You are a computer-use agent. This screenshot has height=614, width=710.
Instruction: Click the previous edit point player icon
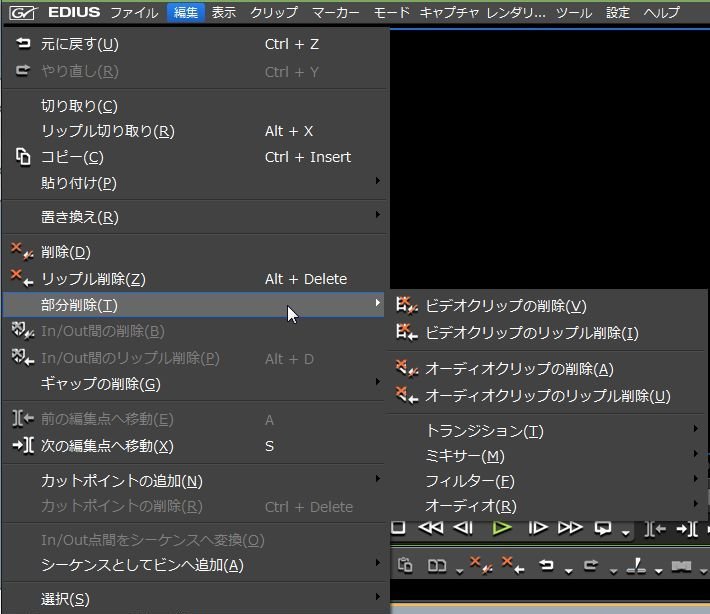655,528
